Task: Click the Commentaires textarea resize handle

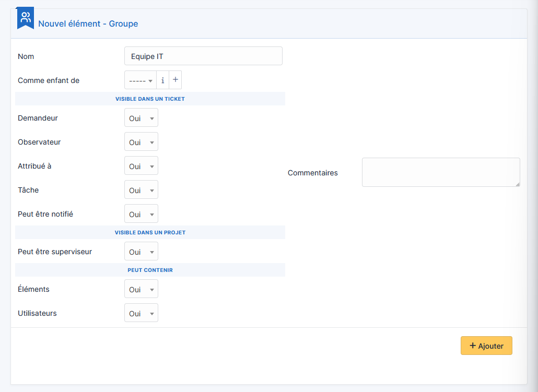Action: [x=518, y=184]
